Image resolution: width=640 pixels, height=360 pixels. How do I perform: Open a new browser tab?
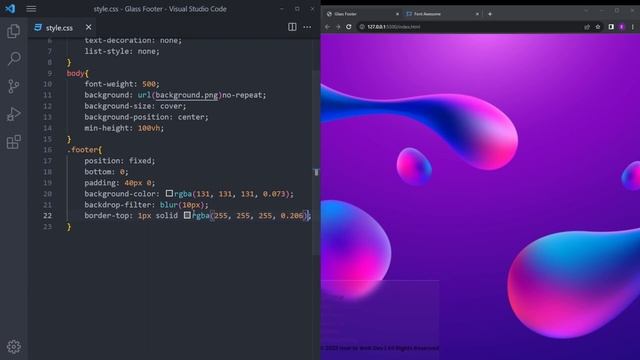(490, 14)
